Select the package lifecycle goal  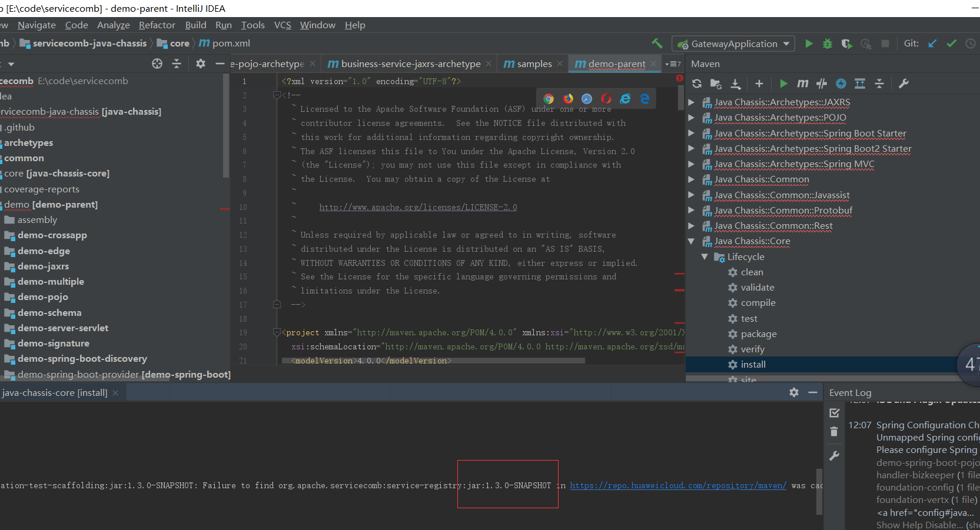coord(759,334)
